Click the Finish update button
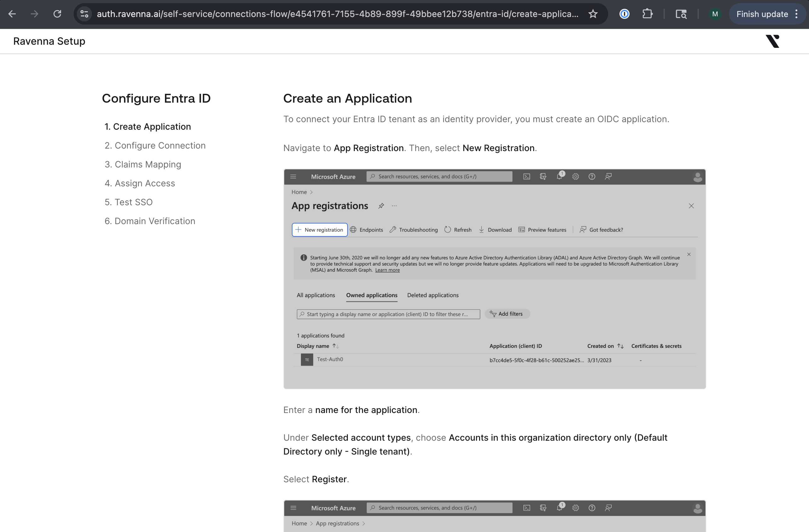This screenshot has height=532, width=809. click(762, 14)
